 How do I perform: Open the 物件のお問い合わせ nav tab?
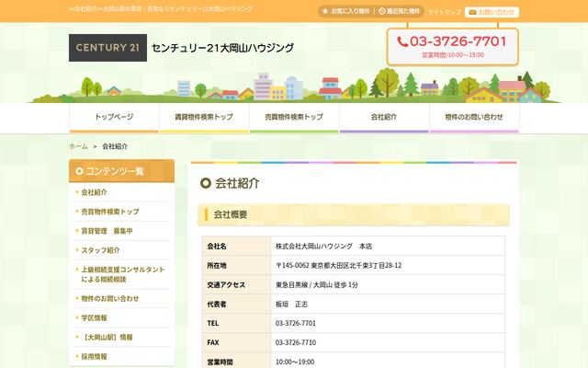tap(474, 118)
